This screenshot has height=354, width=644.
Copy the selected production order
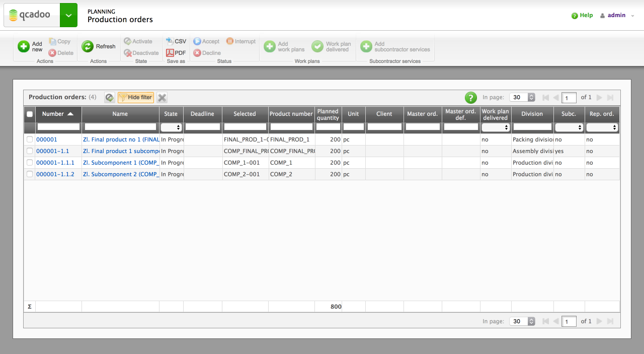(60, 41)
